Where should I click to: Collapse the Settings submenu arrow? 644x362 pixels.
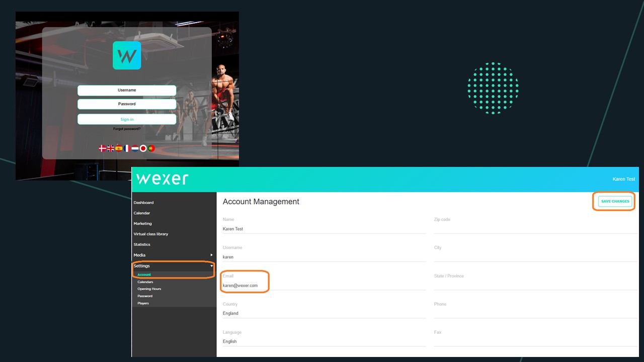(x=211, y=266)
